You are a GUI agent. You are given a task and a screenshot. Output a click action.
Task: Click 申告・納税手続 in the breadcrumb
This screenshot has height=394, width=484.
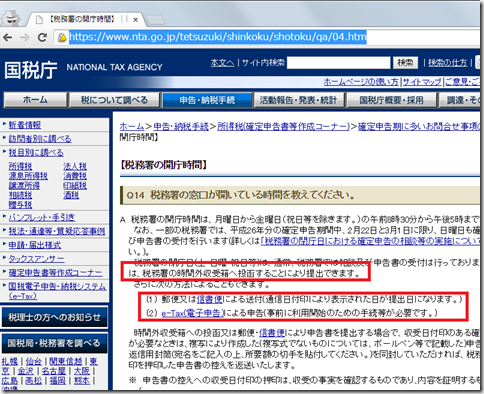[x=181, y=127]
